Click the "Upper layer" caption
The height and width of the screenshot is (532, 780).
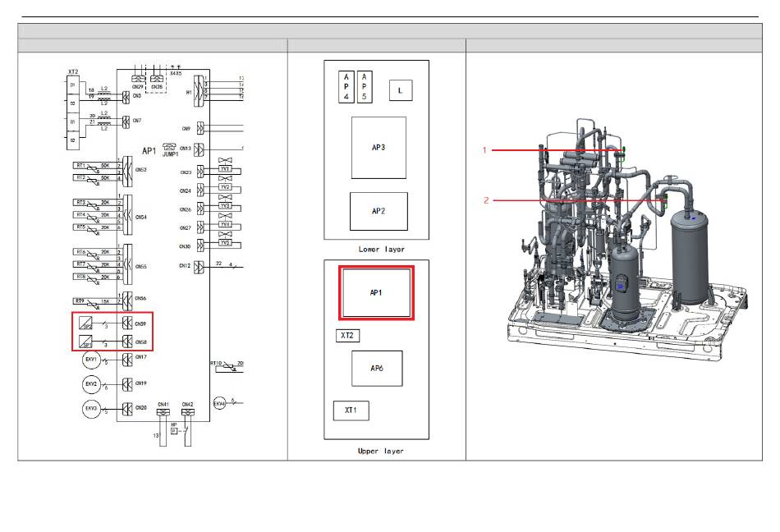coord(380,451)
